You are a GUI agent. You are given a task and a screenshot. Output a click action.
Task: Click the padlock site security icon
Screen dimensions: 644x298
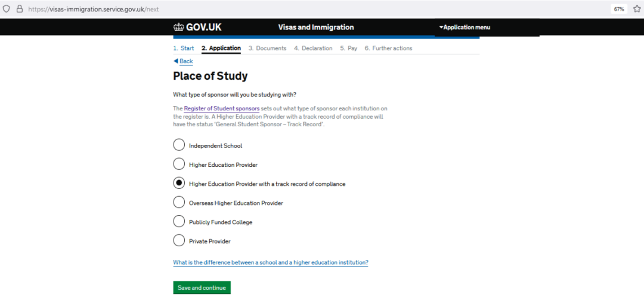click(x=19, y=8)
